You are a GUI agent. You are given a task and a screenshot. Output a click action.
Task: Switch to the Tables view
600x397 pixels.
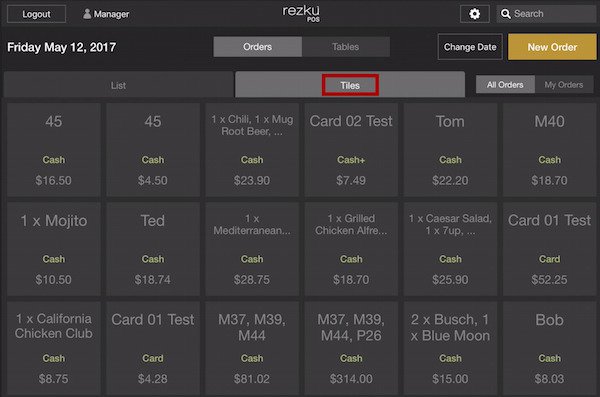pyautogui.click(x=346, y=47)
